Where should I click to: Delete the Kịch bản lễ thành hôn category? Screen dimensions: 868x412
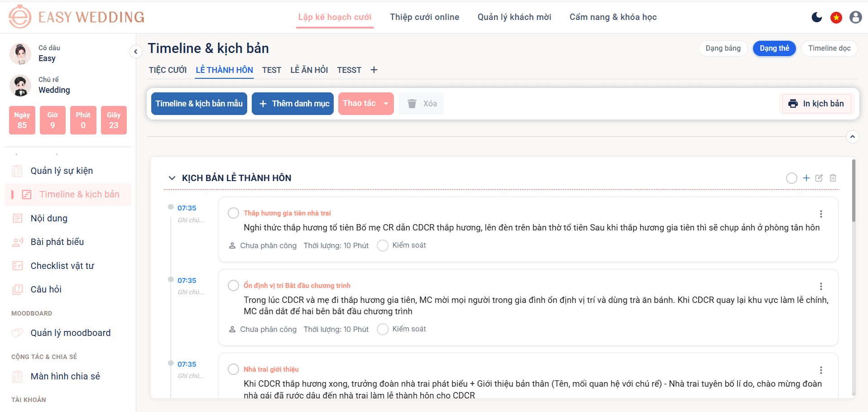click(833, 178)
